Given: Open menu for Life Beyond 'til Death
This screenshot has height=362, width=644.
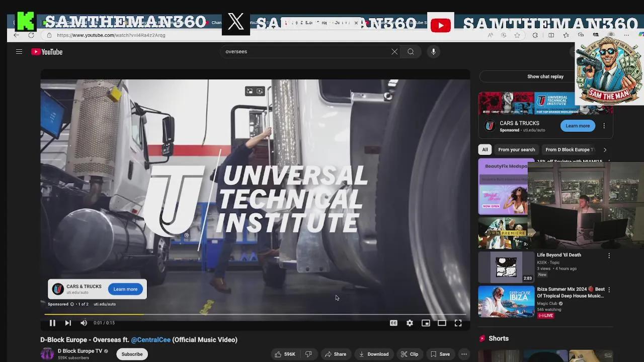Looking at the screenshot, I should pos(609,255).
